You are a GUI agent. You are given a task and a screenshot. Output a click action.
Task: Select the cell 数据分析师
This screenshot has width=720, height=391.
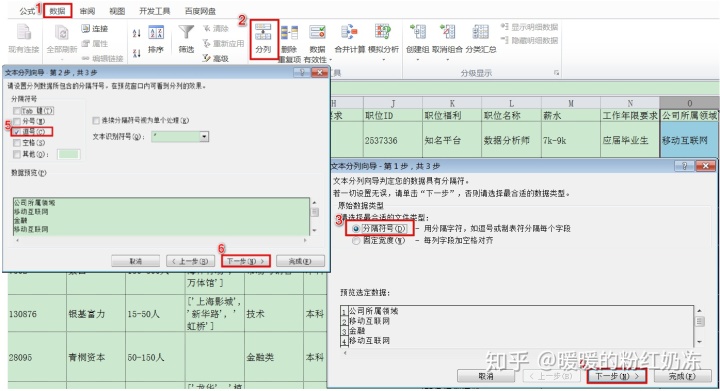(x=511, y=140)
